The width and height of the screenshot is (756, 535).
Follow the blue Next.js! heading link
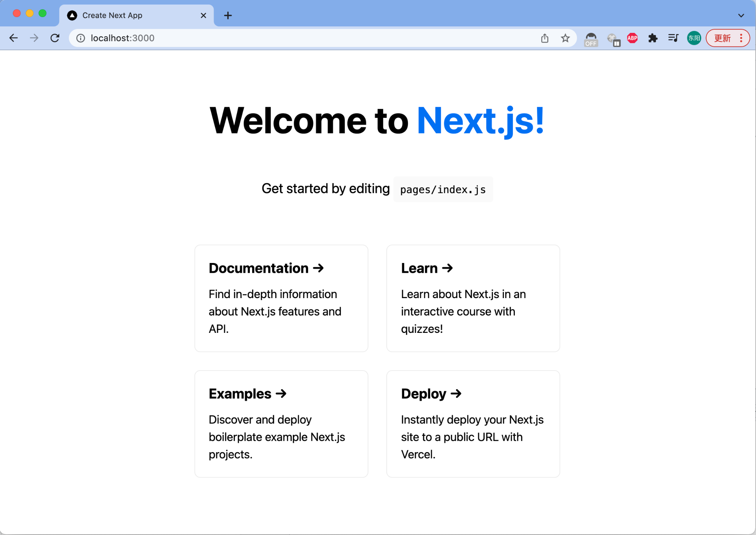point(480,121)
